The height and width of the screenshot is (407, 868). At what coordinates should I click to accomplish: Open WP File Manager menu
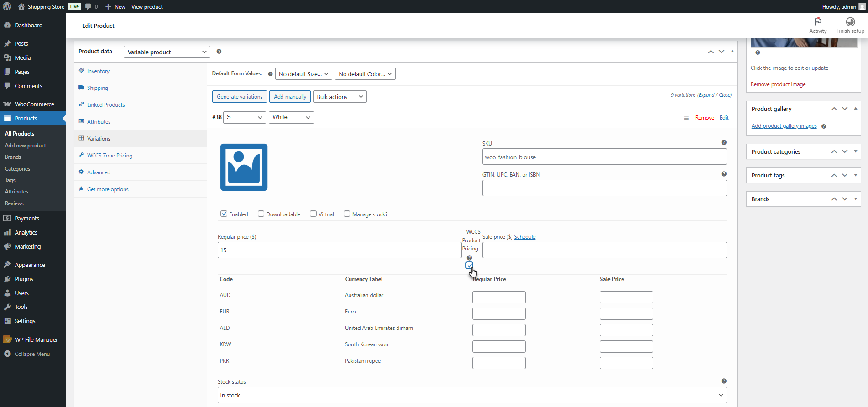[33, 340]
